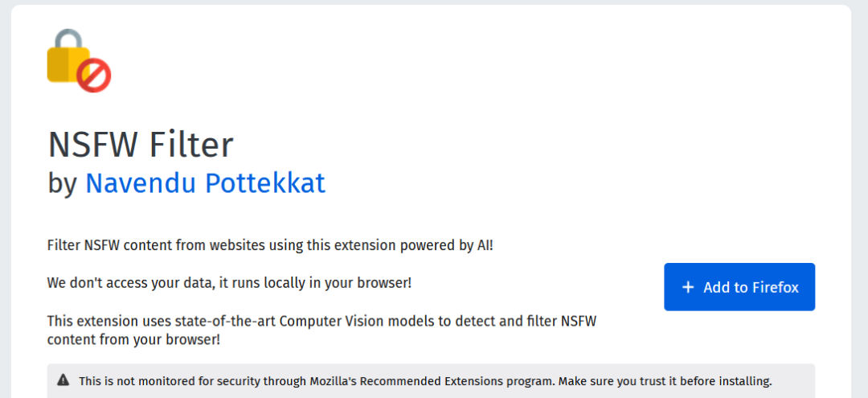Click the gray security notice banner
Screen dimensions: 868x398
432,381
